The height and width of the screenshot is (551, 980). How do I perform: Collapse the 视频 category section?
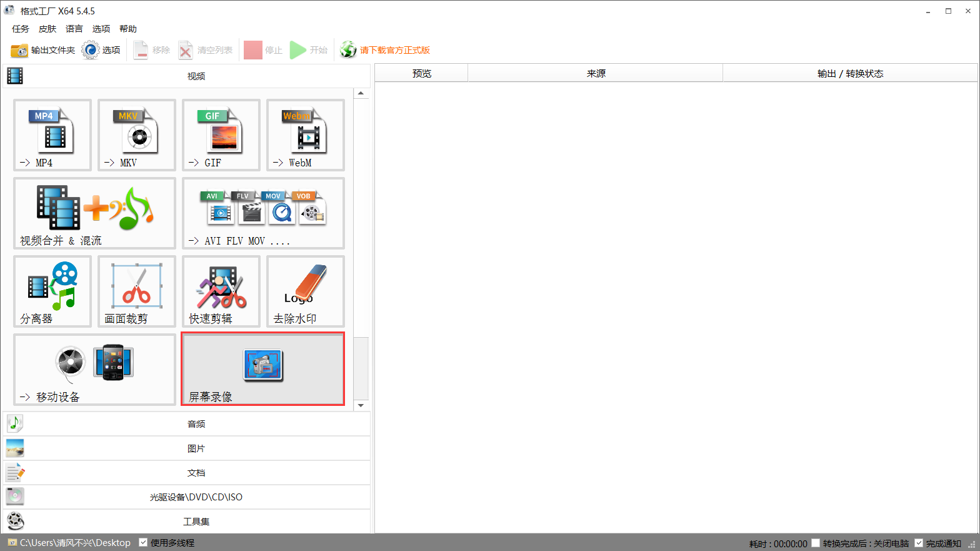[187, 76]
